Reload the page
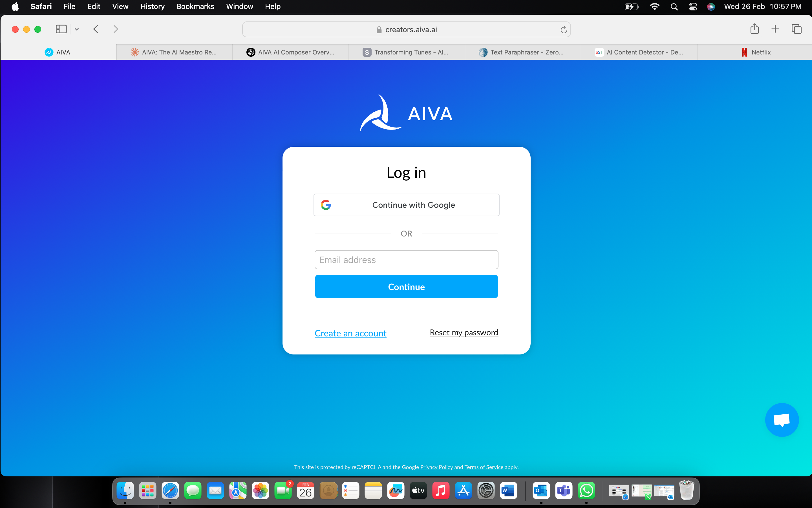812x508 pixels. click(564, 30)
